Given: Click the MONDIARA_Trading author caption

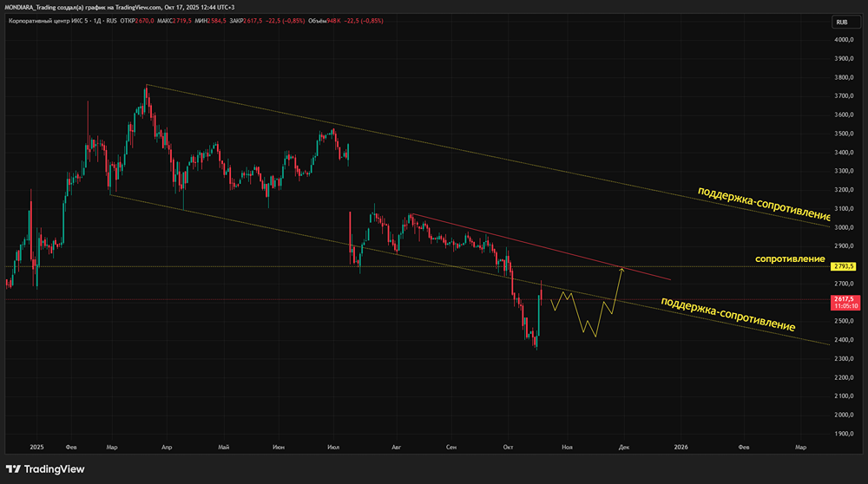Looking at the screenshot, I should pyautogui.click(x=30, y=7).
